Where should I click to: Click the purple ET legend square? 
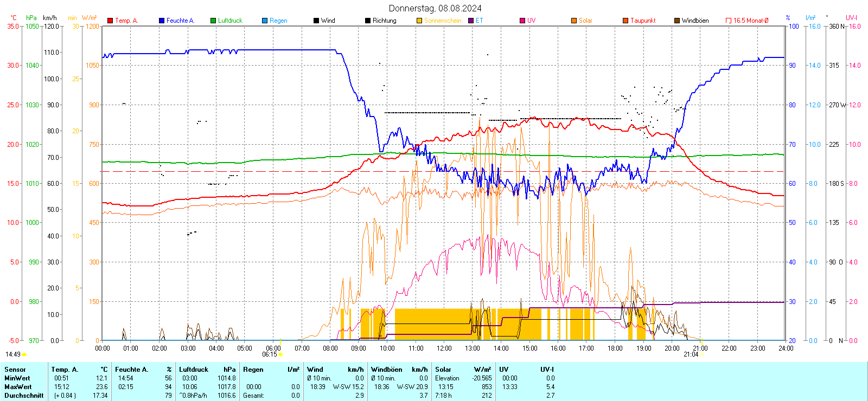point(471,21)
